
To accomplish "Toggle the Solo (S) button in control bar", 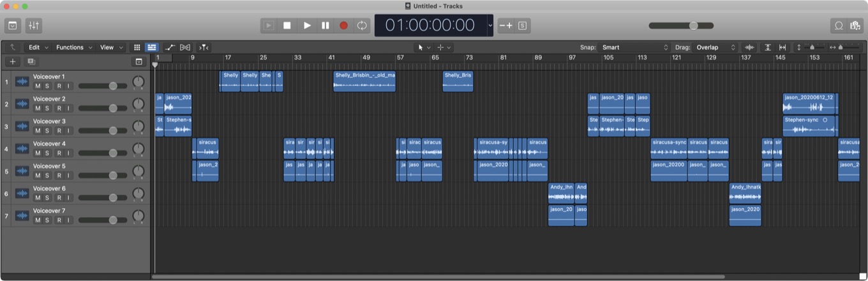I will click(523, 26).
